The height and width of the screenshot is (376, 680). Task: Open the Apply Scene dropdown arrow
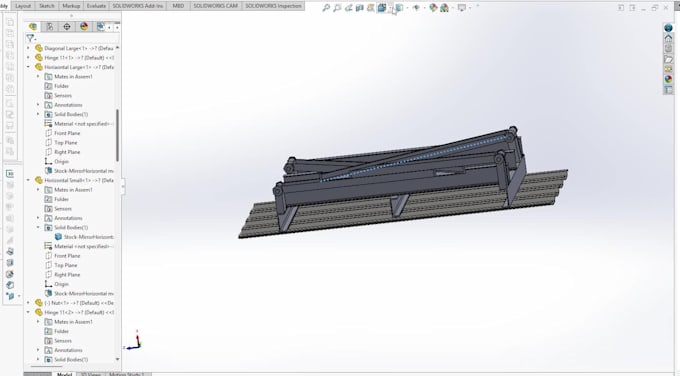[x=452, y=8]
